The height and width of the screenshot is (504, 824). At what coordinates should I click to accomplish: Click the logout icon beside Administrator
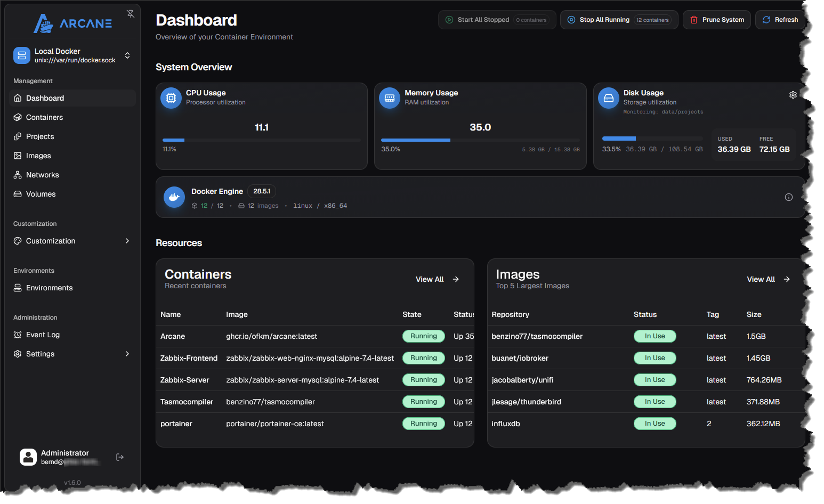(120, 457)
